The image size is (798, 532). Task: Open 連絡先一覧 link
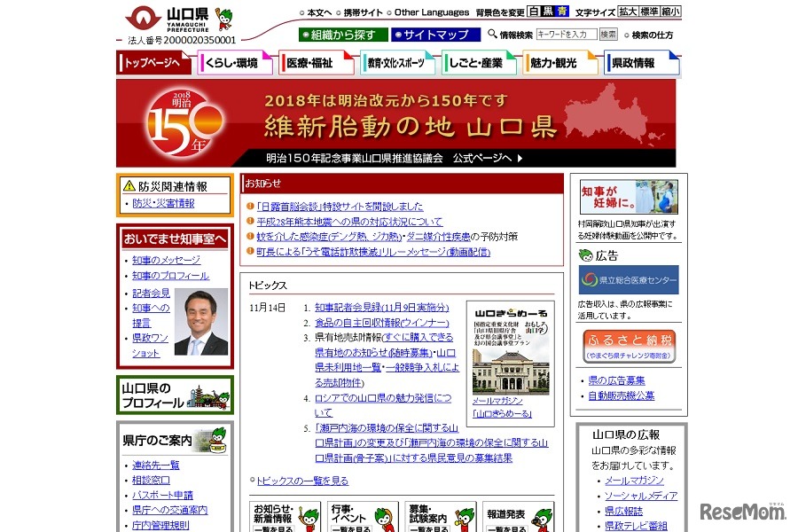tap(156, 465)
